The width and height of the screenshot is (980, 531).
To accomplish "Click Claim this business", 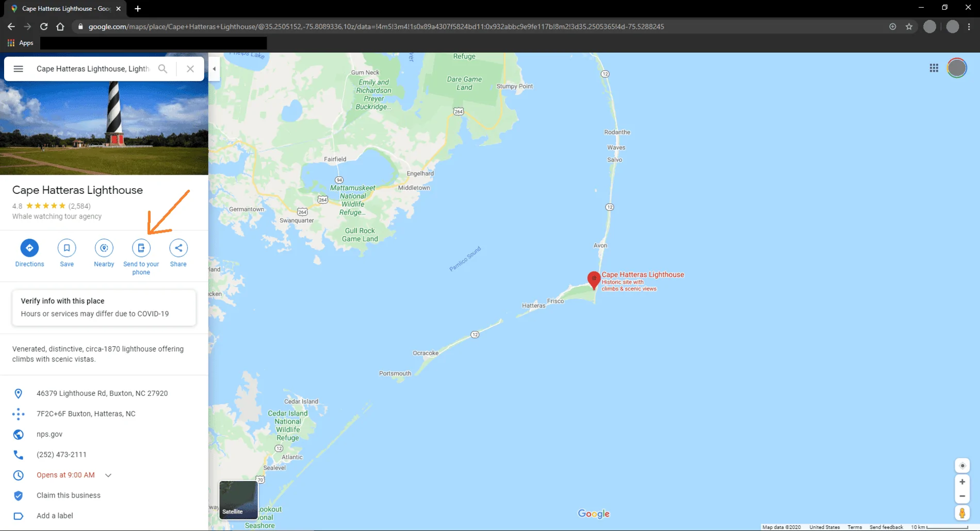I will pyautogui.click(x=69, y=495).
